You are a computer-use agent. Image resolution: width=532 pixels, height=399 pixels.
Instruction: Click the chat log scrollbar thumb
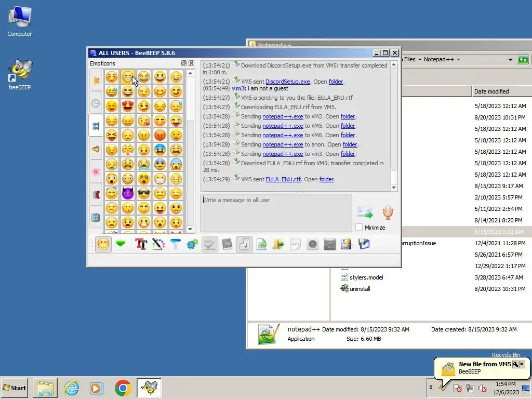tap(394, 177)
